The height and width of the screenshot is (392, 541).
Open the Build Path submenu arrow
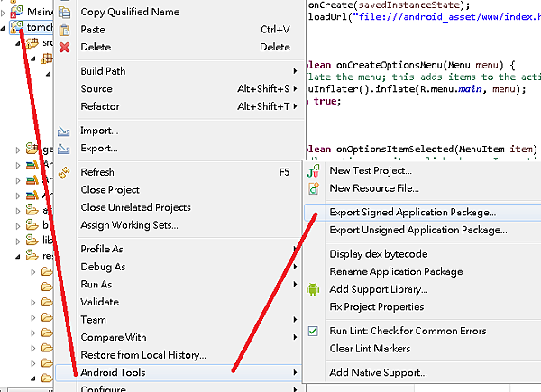click(x=295, y=71)
